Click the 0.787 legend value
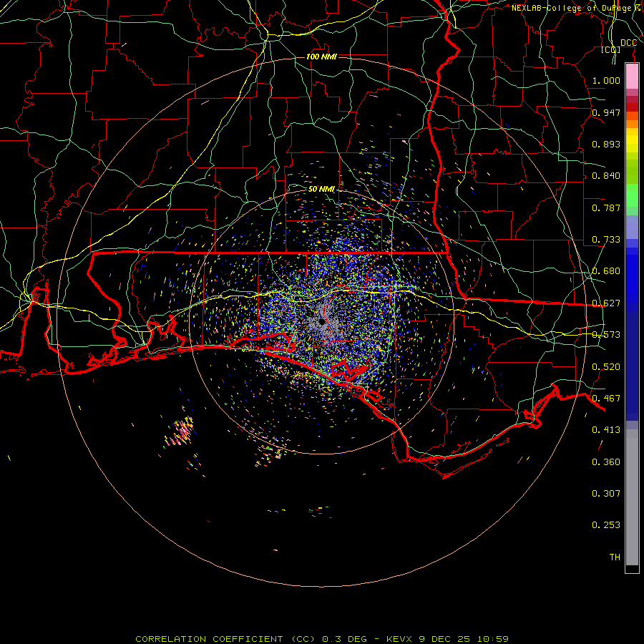Image resolution: width=644 pixels, height=644 pixels. pyautogui.click(x=606, y=208)
